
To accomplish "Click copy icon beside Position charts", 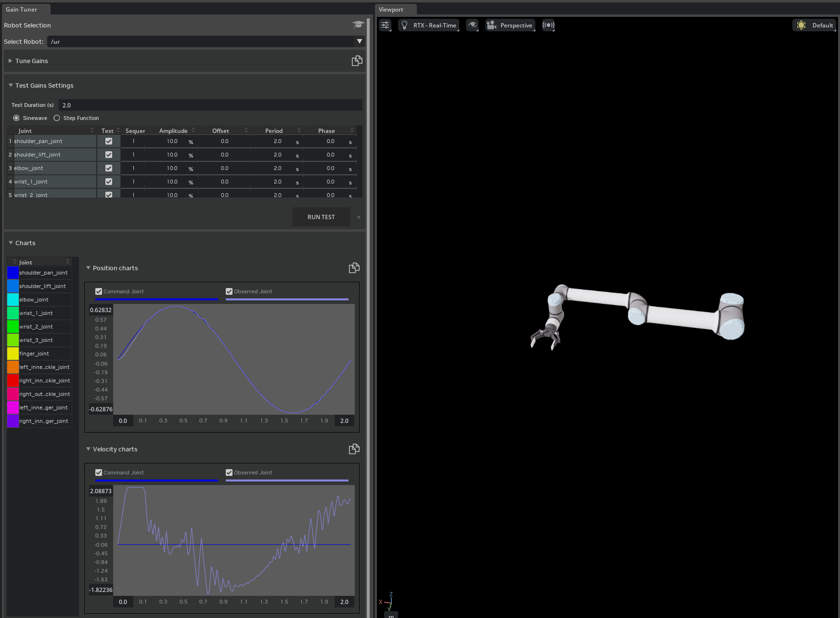I will click(x=354, y=268).
